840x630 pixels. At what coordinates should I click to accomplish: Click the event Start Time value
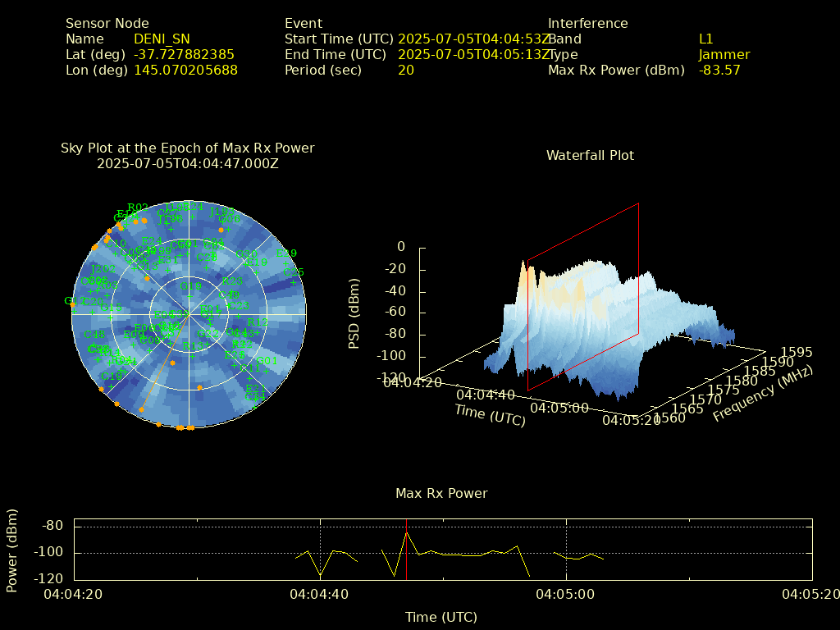tap(473, 39)
